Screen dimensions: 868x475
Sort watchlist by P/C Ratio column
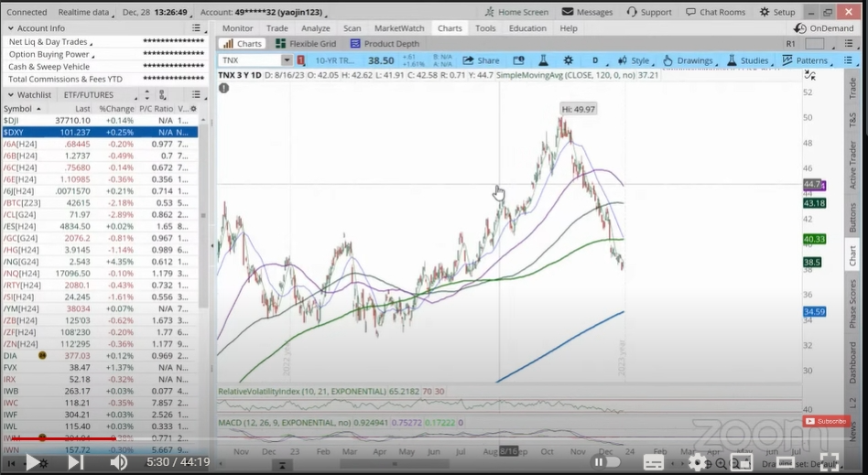[x=156, y=109]
